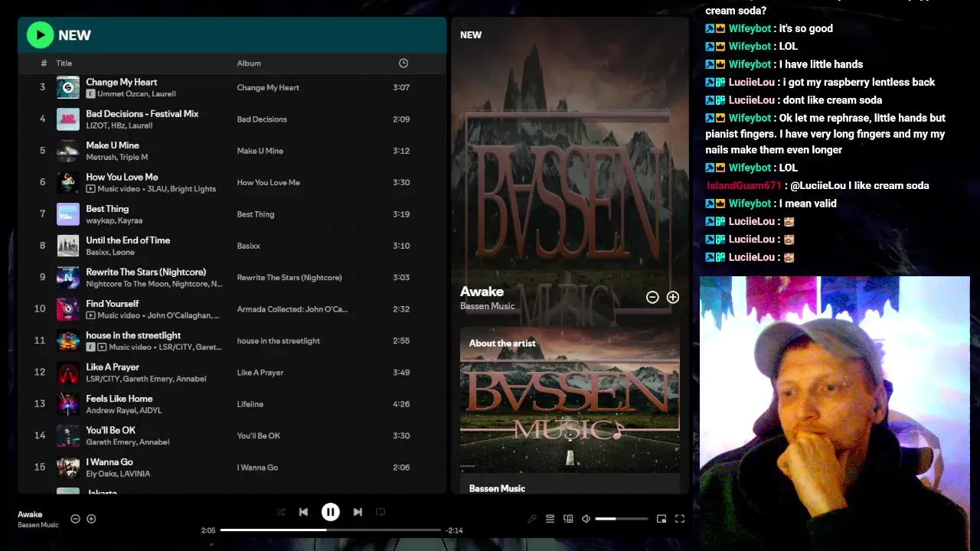Click chat username IslandGuam671
The width and height of the screenshot is (980, 551).
coord(743,185)
